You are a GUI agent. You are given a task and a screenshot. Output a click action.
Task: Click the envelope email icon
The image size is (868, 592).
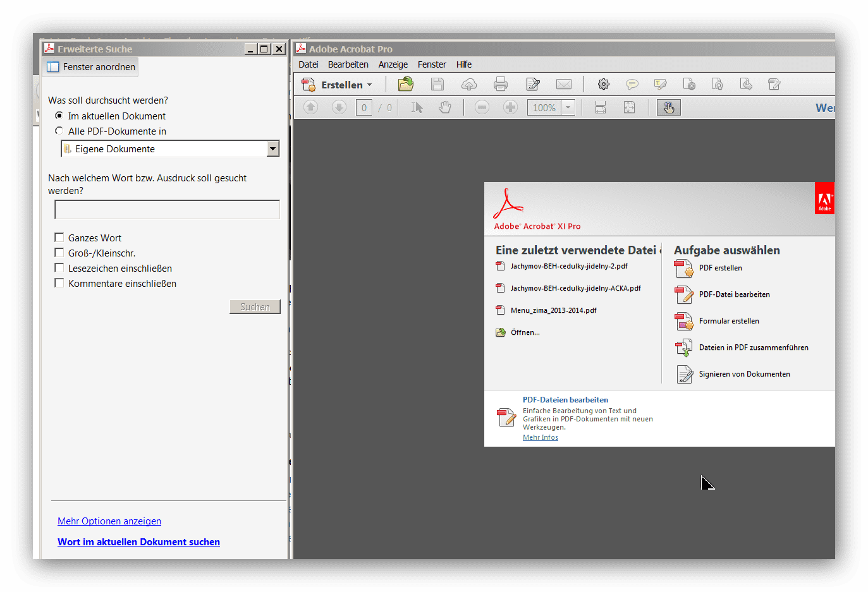[x=564, y=84]
